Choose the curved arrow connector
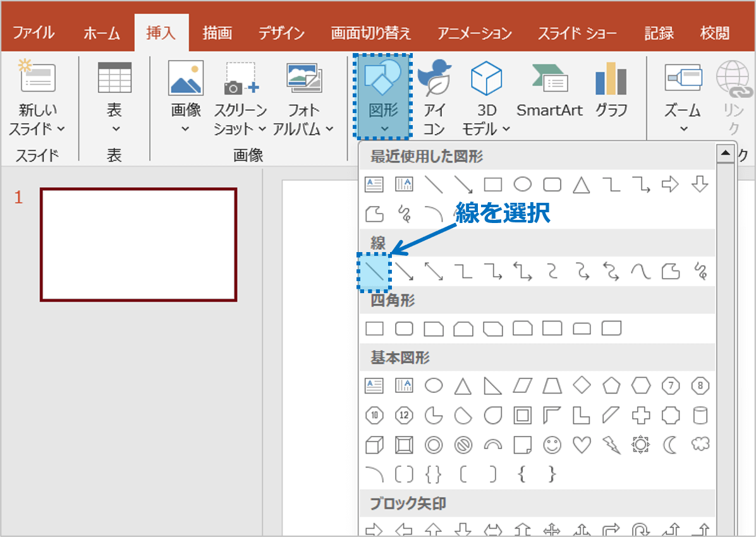 [x=582, y=272]
